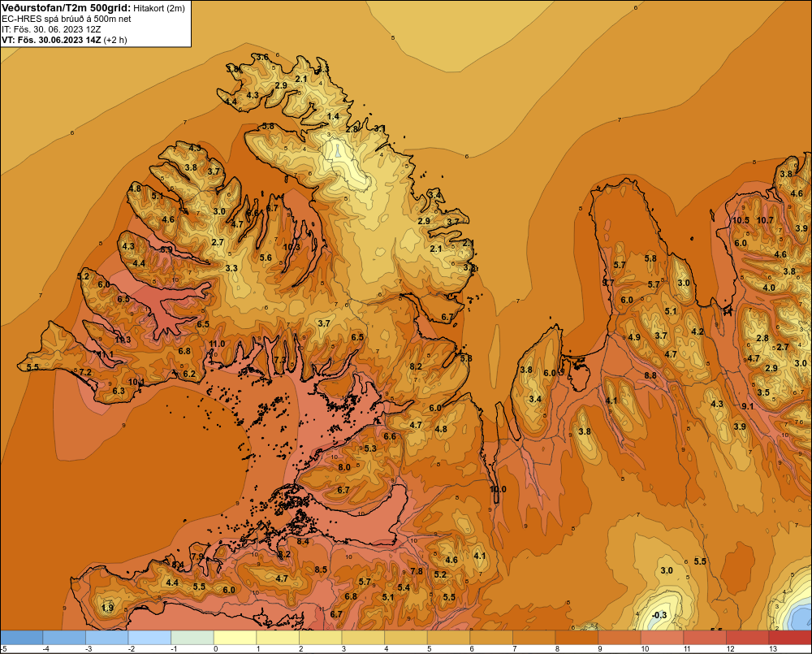This screenshot has height=654, width=812.
Task: Pick the legend swatch between 2 and 3
Action: pos(321,638)
